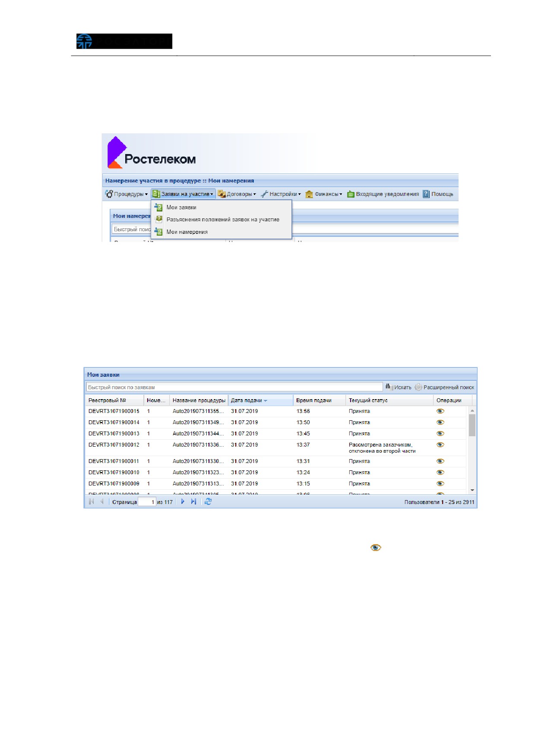Open Расширенный поиск

(444, 387)
